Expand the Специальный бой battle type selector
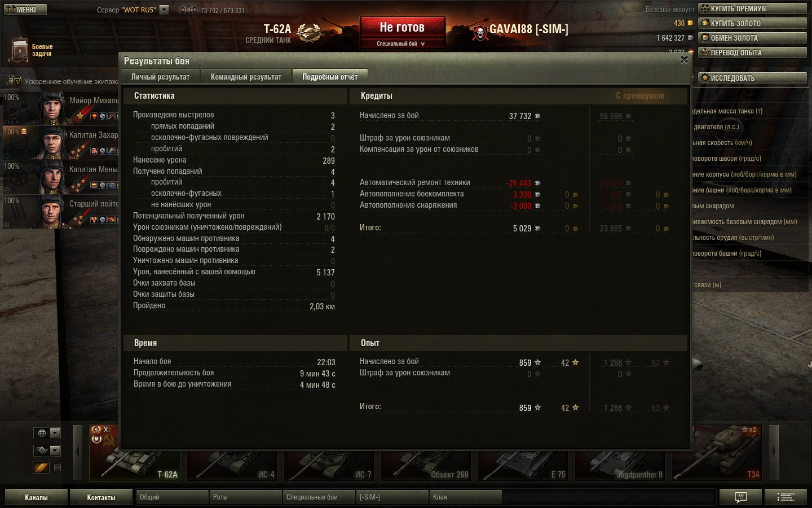812x508 pixels. [401, 43]
